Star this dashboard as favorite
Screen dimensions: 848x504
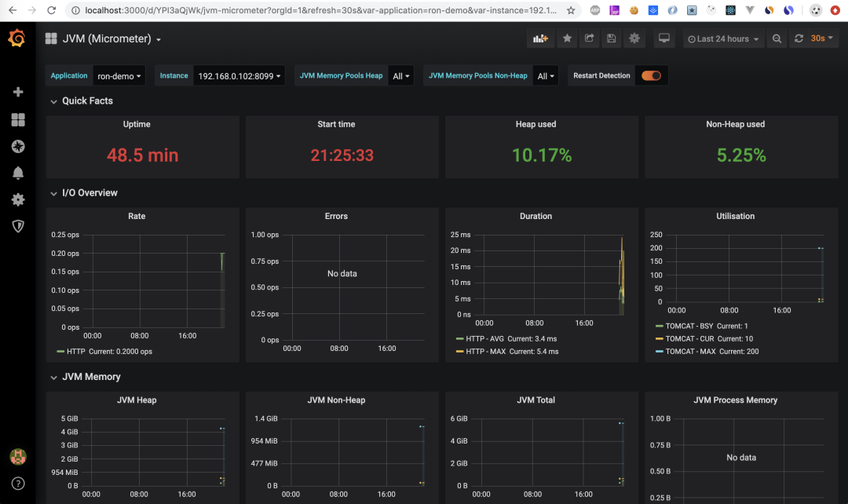pos(567,38)
